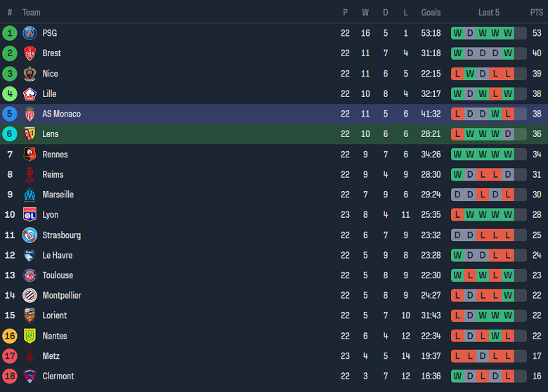Click the Toulouse club logo
This screenshot has height=392, width=548.
pos(30,275)
